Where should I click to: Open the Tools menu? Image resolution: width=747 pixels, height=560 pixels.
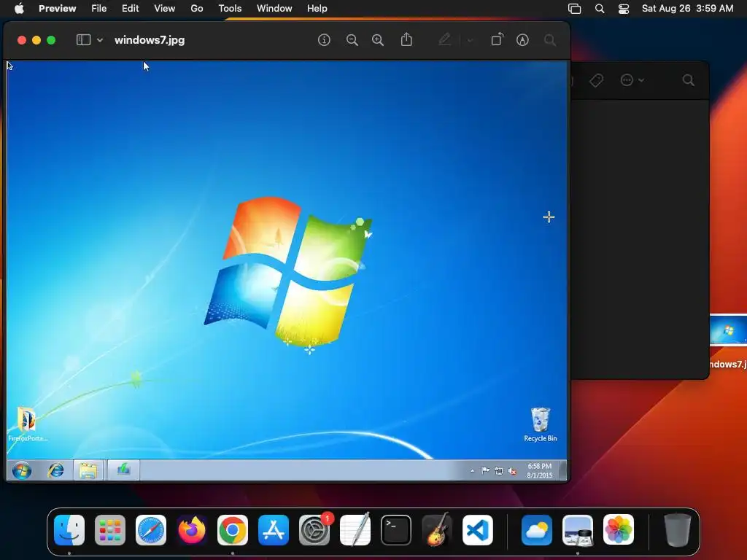coord(230,9)
